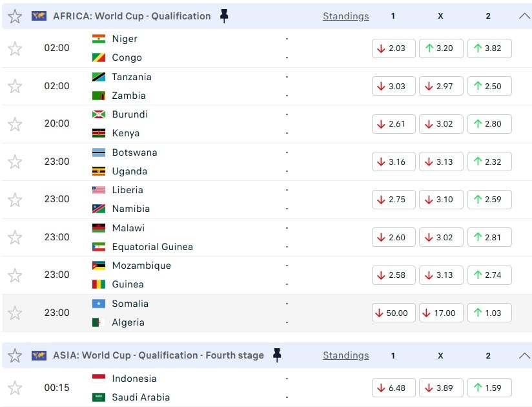Star the Somalia vs Algeria match
Image resolution: width=532 pixels, height=407 pixels.
(15, 313)
